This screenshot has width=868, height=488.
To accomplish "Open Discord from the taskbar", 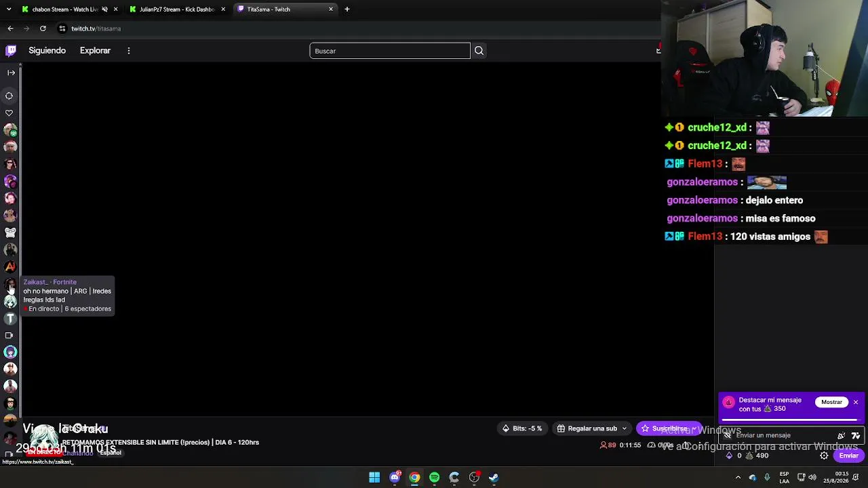I will [395, 477].
